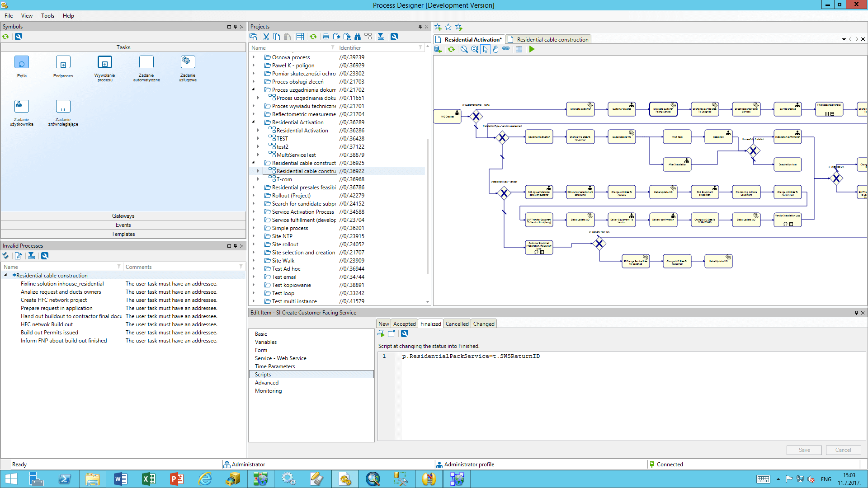868x488 pixels.
Task: Select the Pętla loop task symbol
Action: coord(22,66)
